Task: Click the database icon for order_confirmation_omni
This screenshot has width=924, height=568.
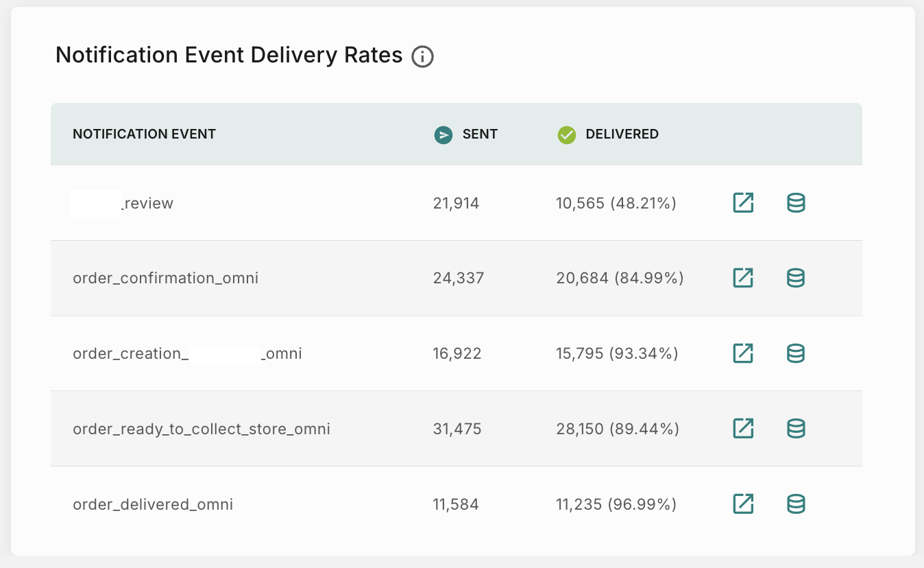Action: pos(795,278)
